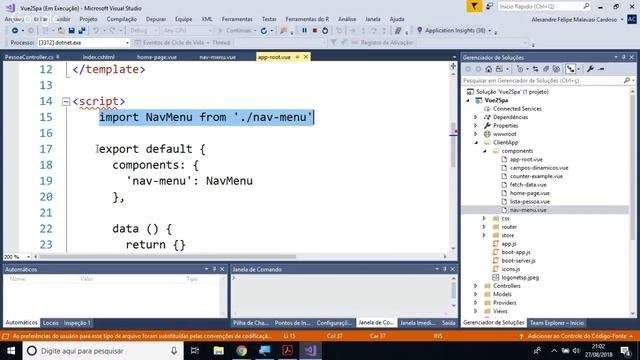
Task: Switch to the home-page.vue tab
Action: pos(157,57)
